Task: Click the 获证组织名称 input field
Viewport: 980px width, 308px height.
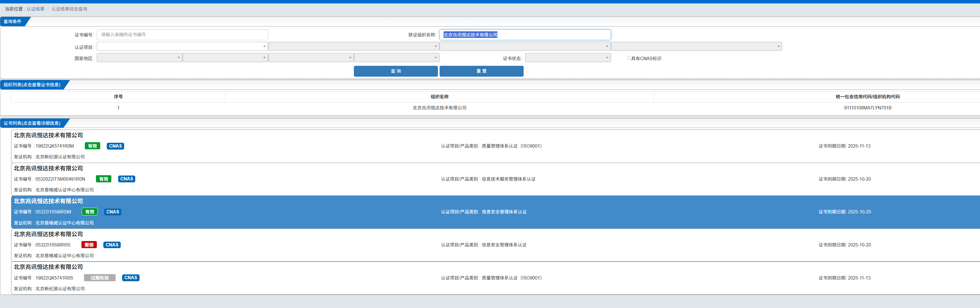Action: pyautogui.click(x=525, y=35)
